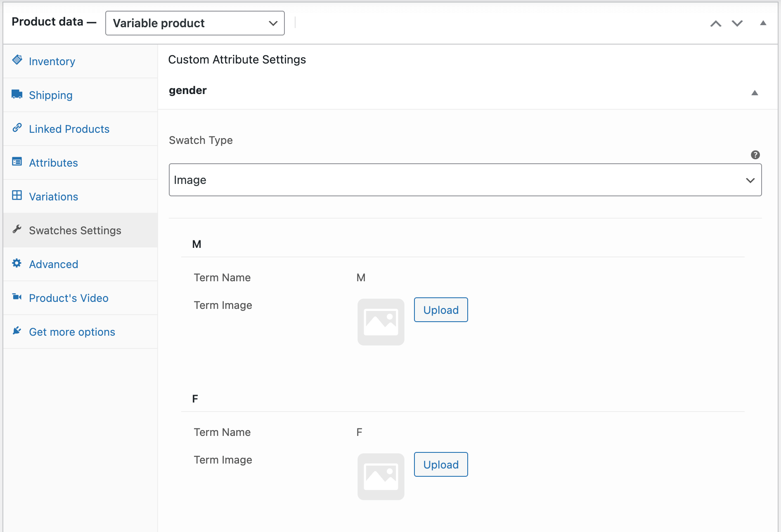Open the Swatches Settings tab
This screenshot has height=532, width=781.
pyautogui.click(x=75, y=231)
